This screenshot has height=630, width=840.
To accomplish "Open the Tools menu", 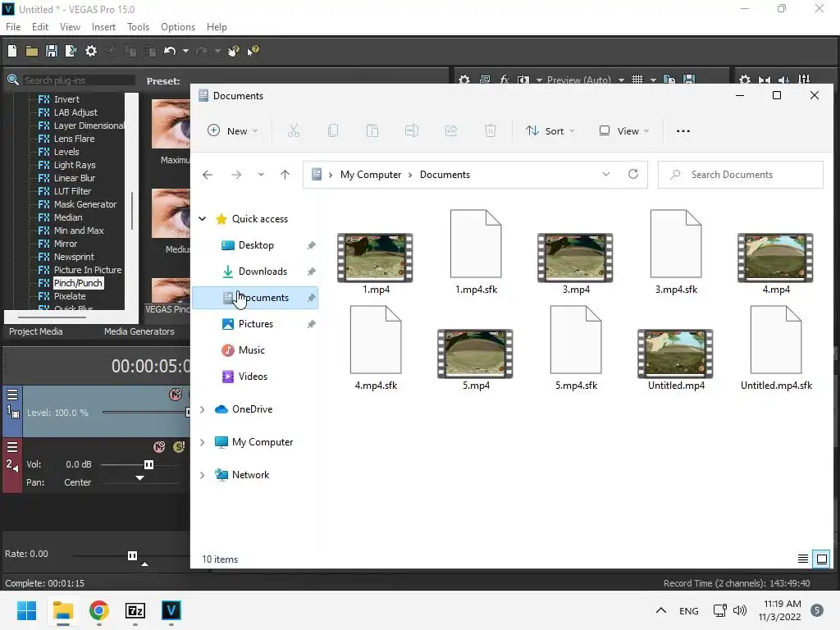I will [138, 27].
